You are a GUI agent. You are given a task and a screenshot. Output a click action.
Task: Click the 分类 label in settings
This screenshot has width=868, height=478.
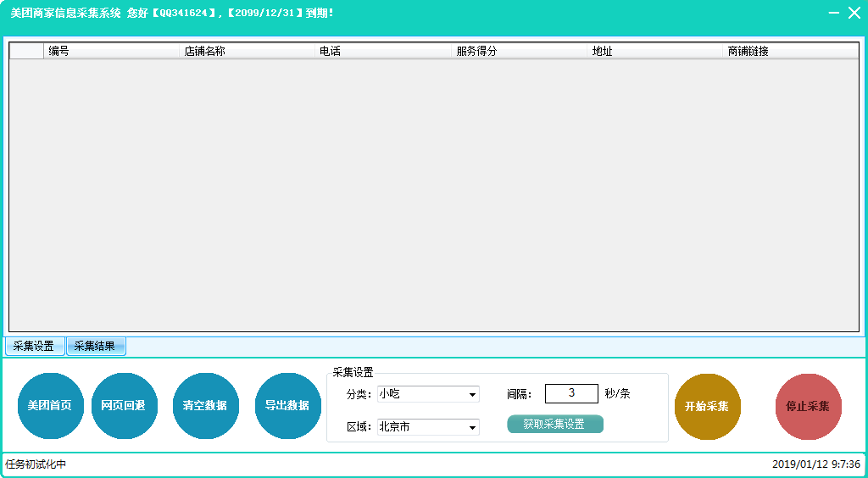tap(359, 394)
